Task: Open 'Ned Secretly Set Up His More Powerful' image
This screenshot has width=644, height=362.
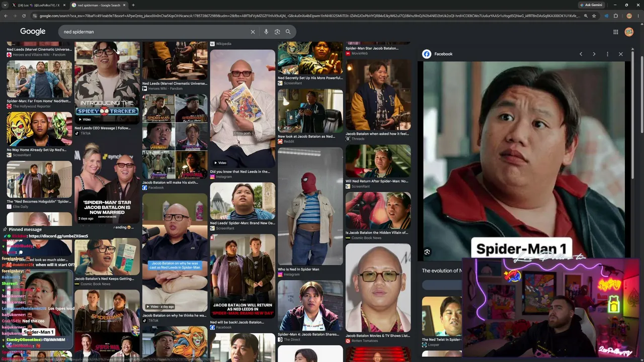Action: click(x=310, y=58)
